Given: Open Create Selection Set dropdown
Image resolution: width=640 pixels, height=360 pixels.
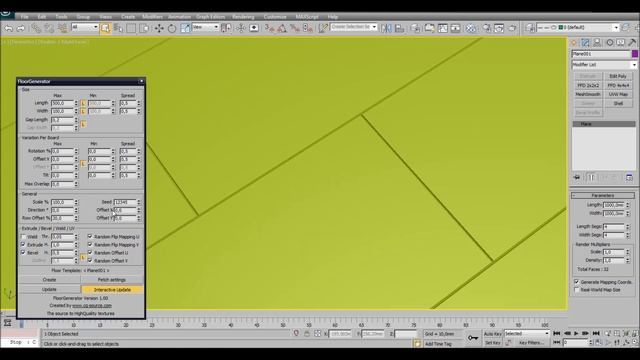Looking at the screenshot, I should coord(354,27).
